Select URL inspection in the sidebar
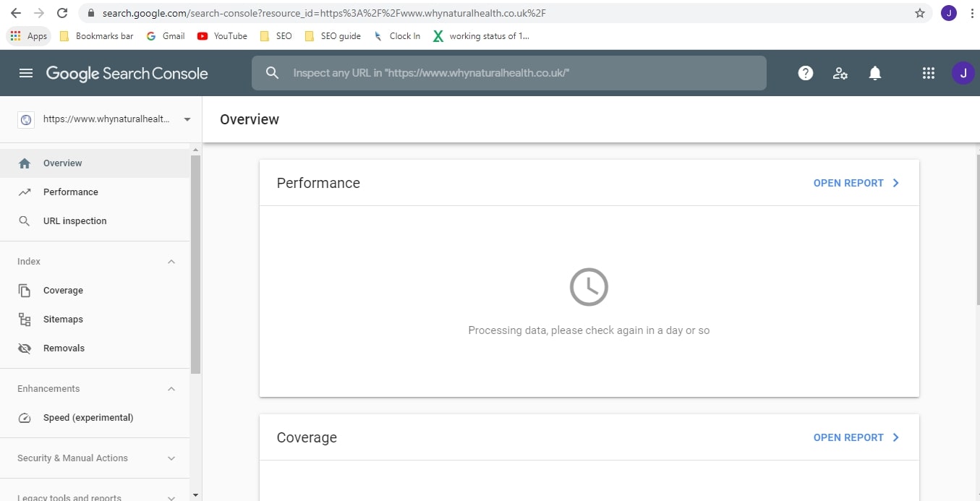Screen dimensions: 980x501 coord(75,220)
